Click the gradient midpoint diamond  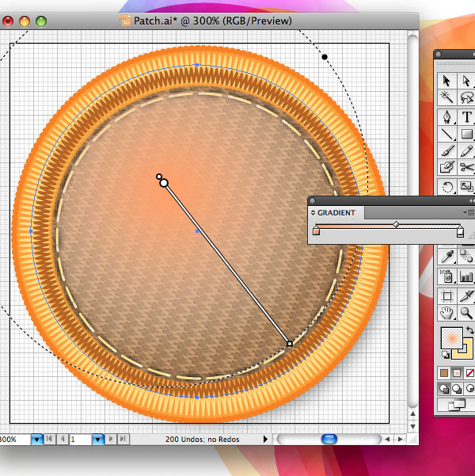coord(396,224)
